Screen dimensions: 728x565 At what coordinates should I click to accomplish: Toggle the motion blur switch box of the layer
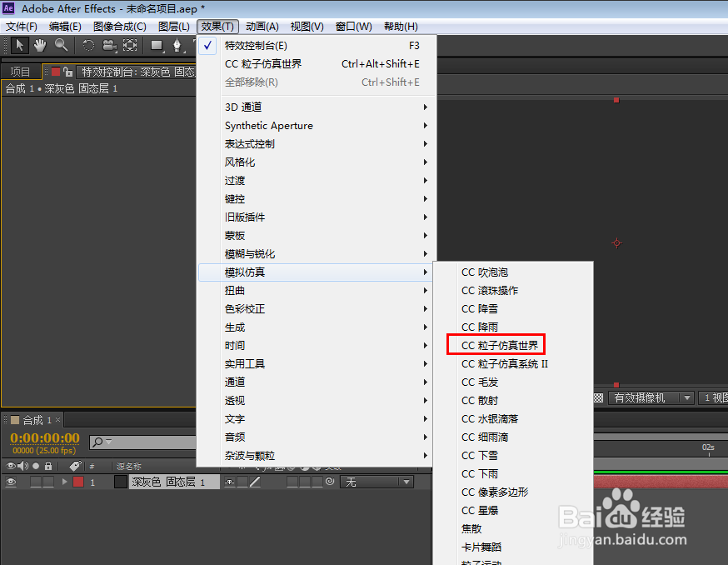[x=292, y=482]
